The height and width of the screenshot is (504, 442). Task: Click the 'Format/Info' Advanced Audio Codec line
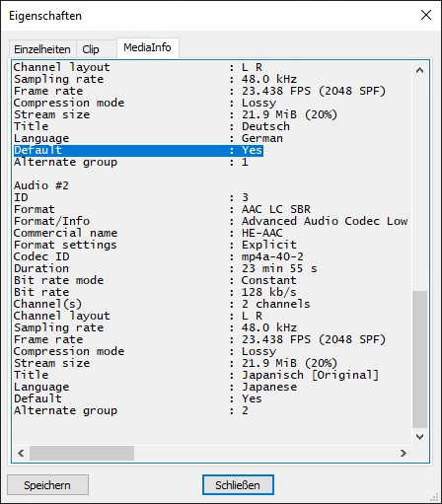pyautogui.click(x=211, y=221)
